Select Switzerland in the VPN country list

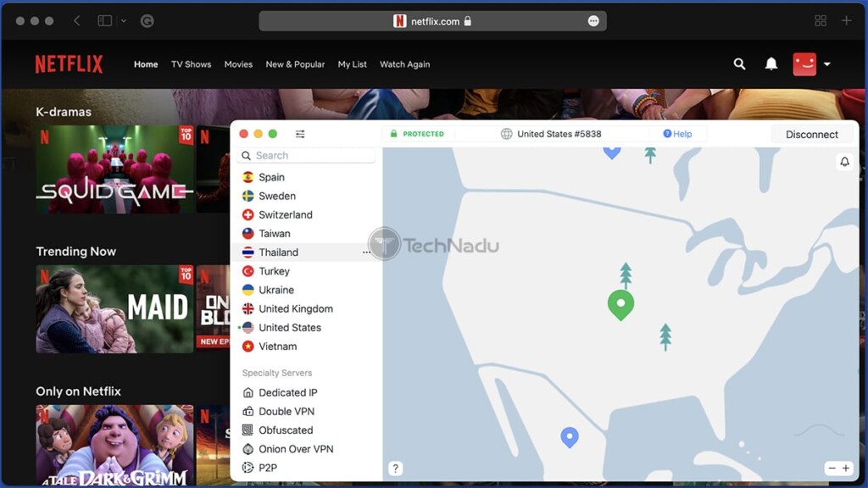(306, 214)
